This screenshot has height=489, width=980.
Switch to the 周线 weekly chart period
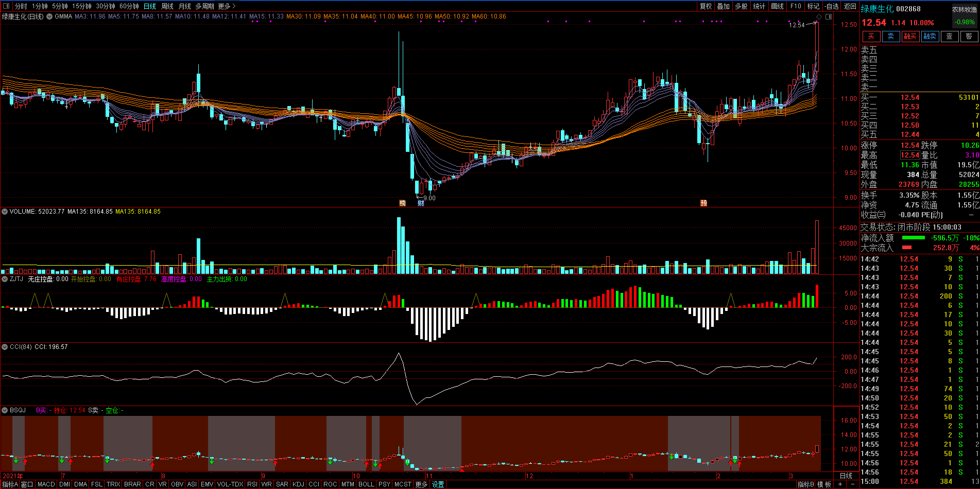167,6
